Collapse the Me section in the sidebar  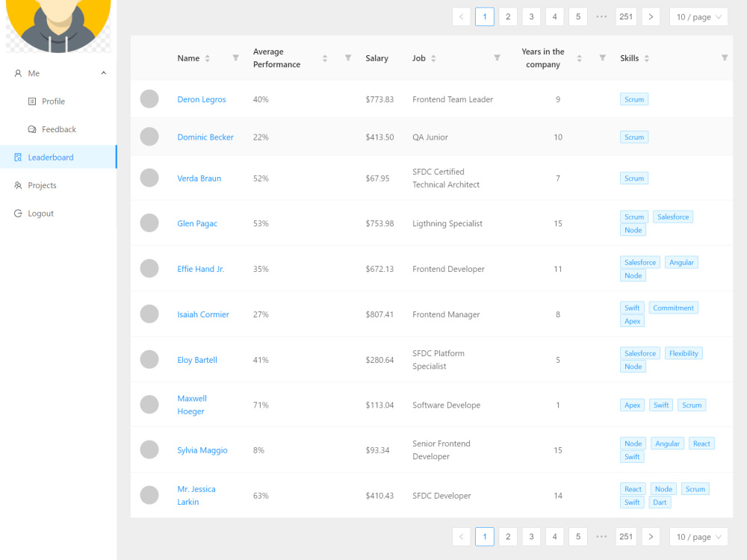coord(102,72)
